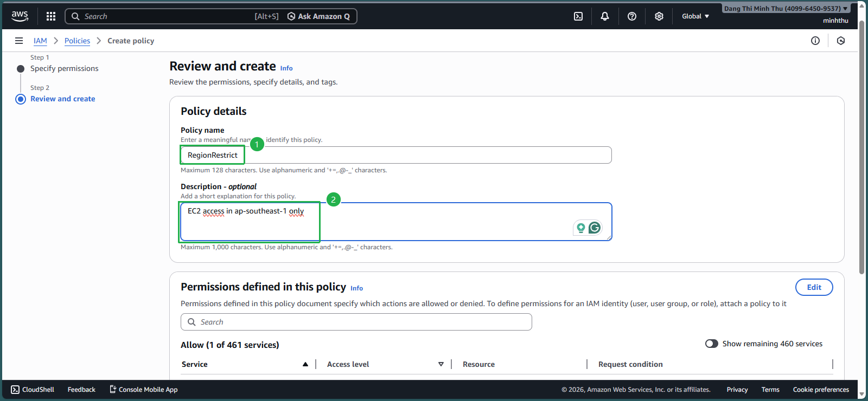Open the Terms footer link
Viewport: 868px width, 401px height.
(770, 390)
